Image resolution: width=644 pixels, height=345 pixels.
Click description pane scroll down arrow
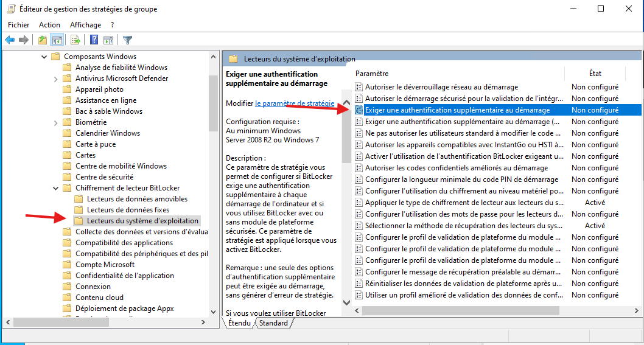[x=346, y=302]
